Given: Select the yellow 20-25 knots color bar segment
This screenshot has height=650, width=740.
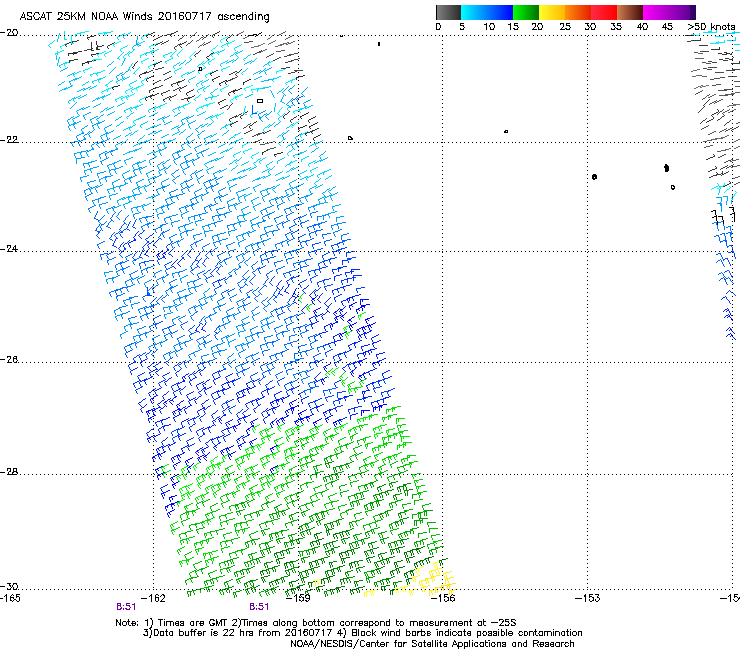Looking at the screenshot, I should click(x=552, y=12).
